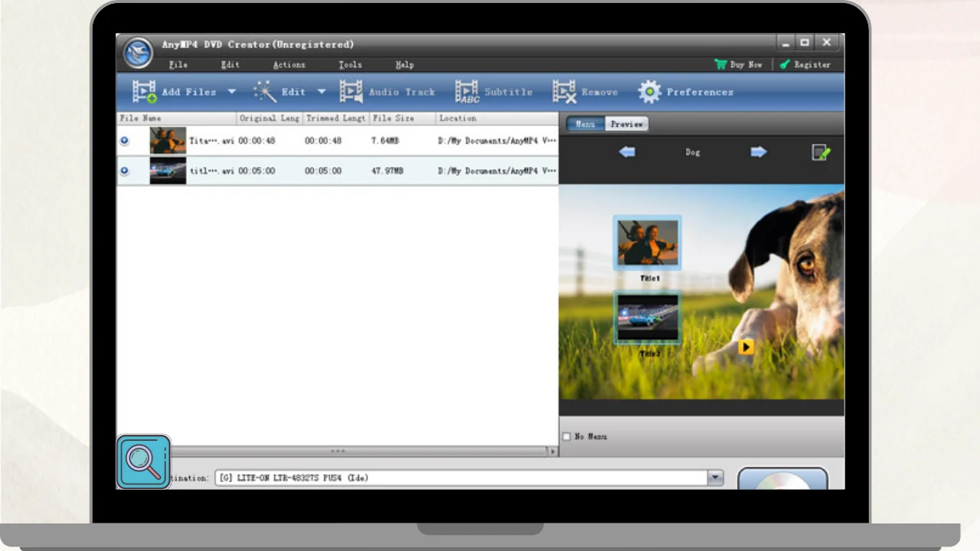Open the Destination drive dropdown
The image size is (980, 551).
pos(715,478)
